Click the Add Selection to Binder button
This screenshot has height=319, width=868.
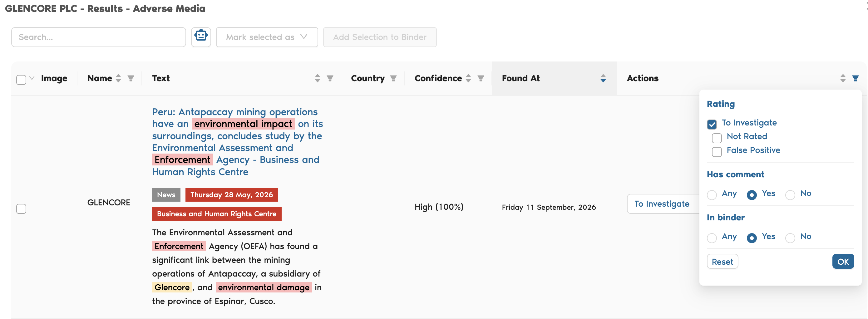click(380, 37)
